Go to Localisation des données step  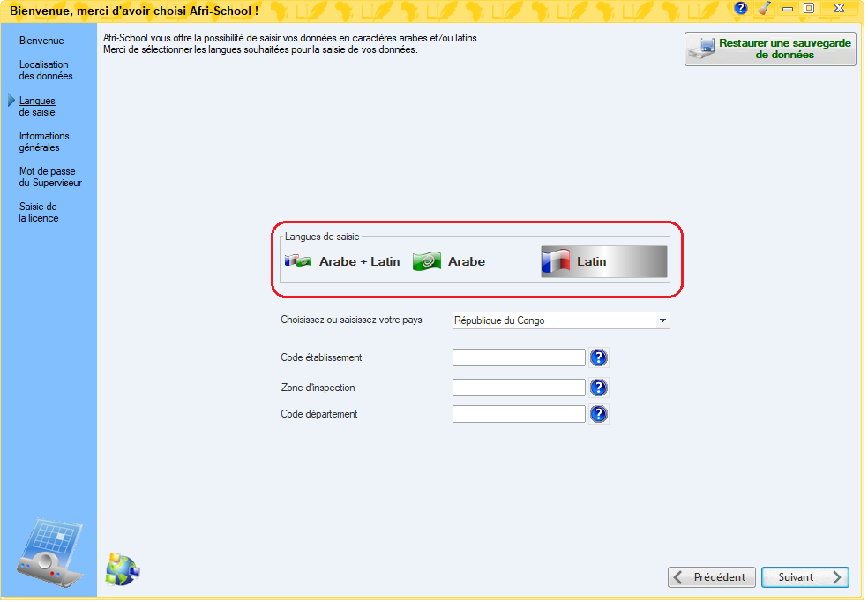coord(45,71)
